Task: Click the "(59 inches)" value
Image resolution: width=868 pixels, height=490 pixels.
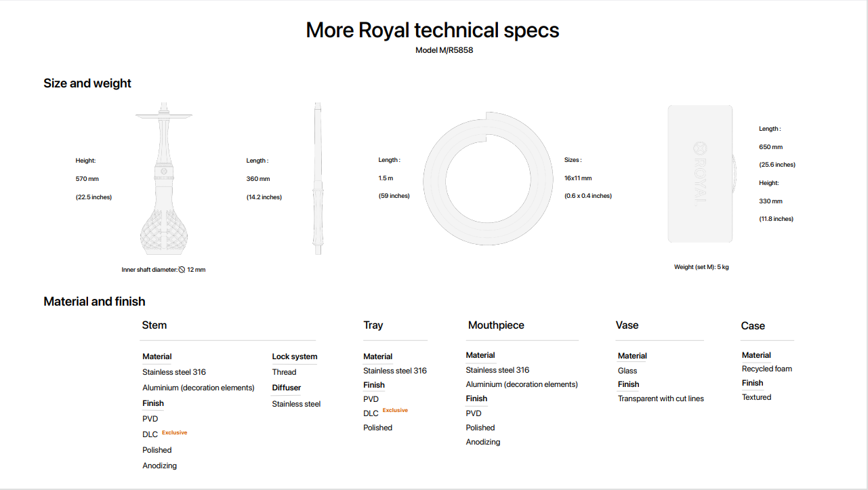Action: (394, 196)
